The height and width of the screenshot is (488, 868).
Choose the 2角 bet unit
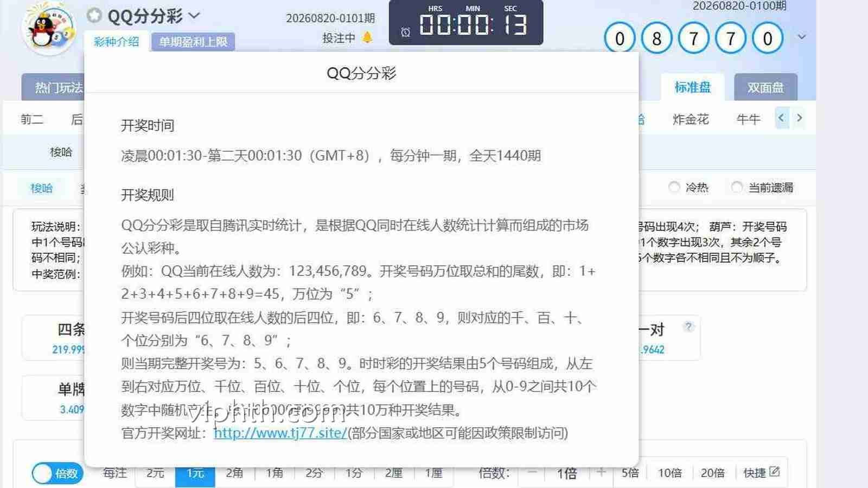pyautogui.click(x=234, y=473)
